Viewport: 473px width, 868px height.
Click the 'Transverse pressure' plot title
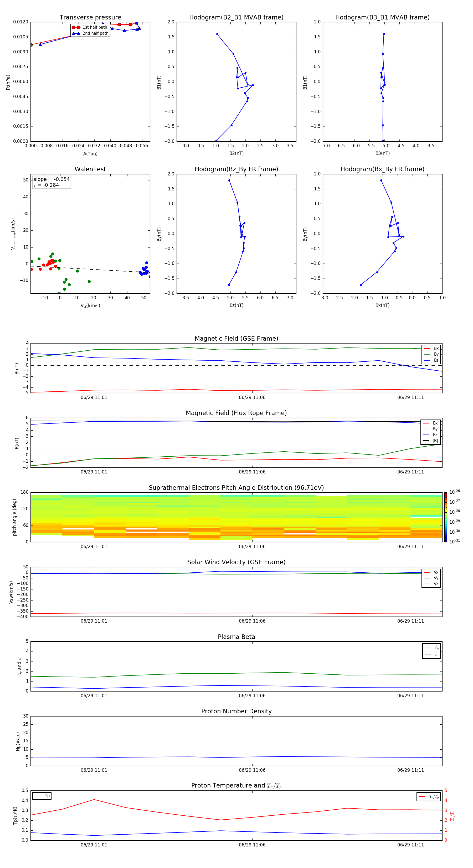click(90, 18)
